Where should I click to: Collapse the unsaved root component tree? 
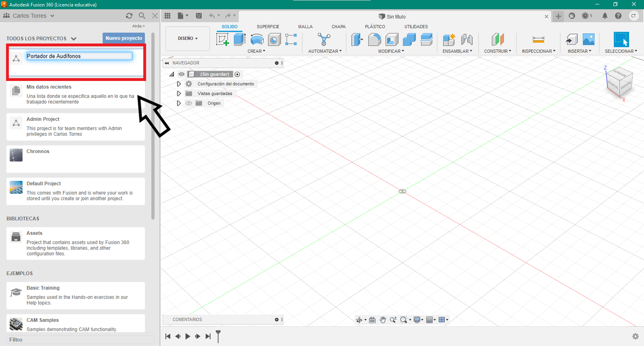172,74
